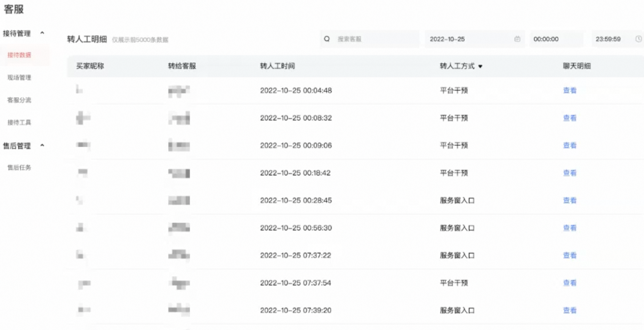
Task: View chat details for 07:37:22 row
Action: tap(570, 256)
